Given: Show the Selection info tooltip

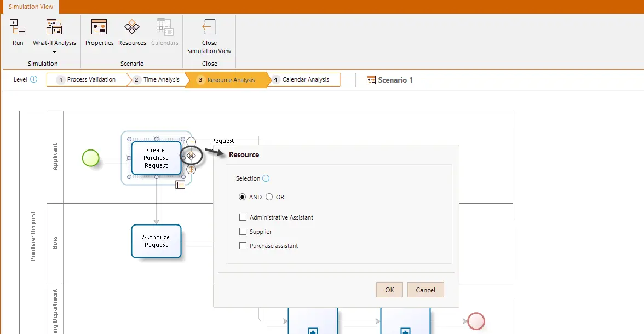Looking at the screenshot, I should tap(266, 178).
